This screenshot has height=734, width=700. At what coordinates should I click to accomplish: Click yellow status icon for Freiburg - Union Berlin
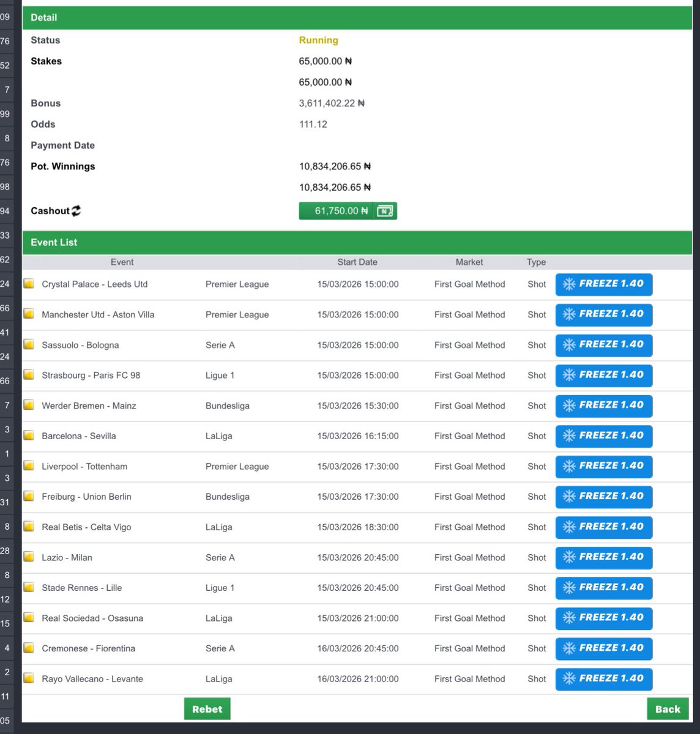coord(29,496)
